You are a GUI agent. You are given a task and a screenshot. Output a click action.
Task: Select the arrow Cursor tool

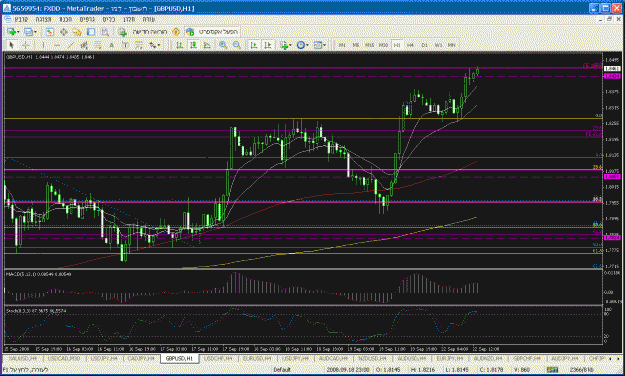pyautogui.click(x=12, y=45)
